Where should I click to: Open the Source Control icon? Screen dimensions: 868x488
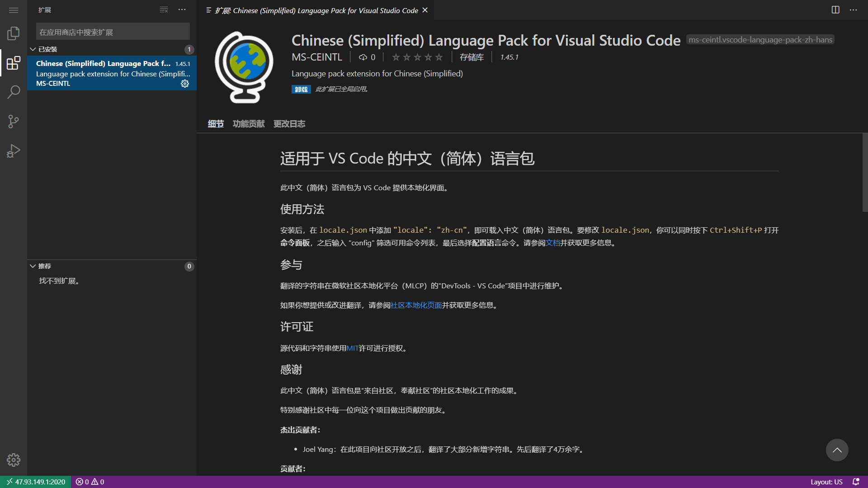click(x=14, y=122)
